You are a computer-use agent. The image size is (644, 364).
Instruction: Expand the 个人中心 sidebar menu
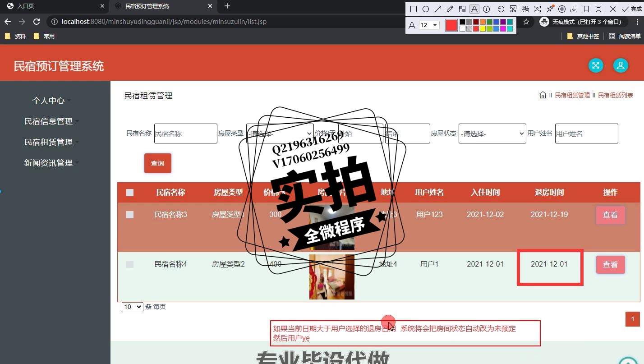point(51,101)
